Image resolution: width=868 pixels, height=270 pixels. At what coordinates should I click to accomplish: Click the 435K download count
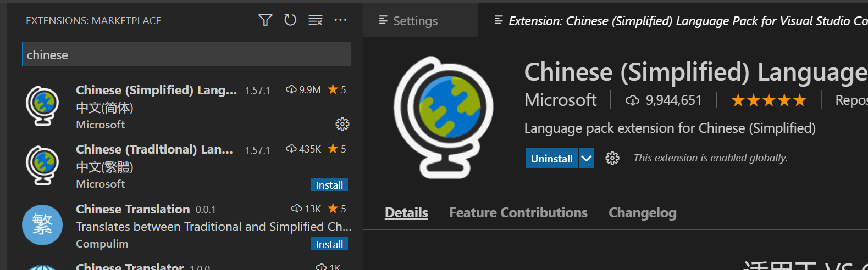[x=303, y=149]
